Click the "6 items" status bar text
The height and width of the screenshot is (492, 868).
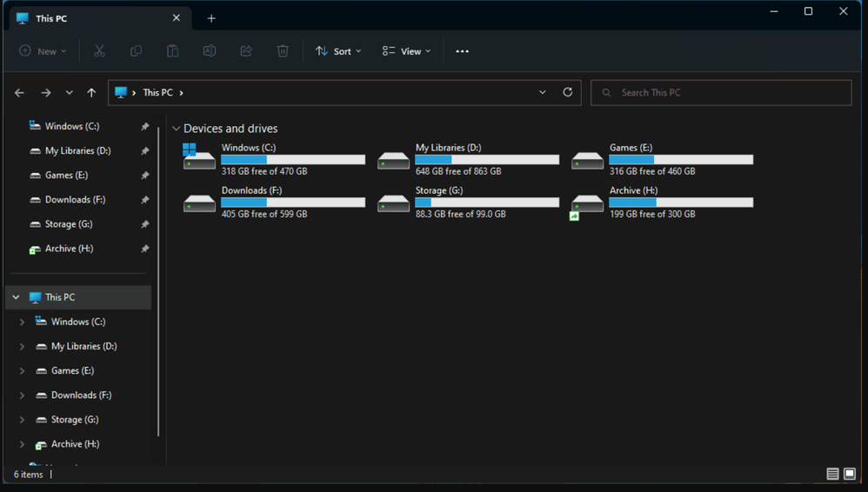(28, 475)
